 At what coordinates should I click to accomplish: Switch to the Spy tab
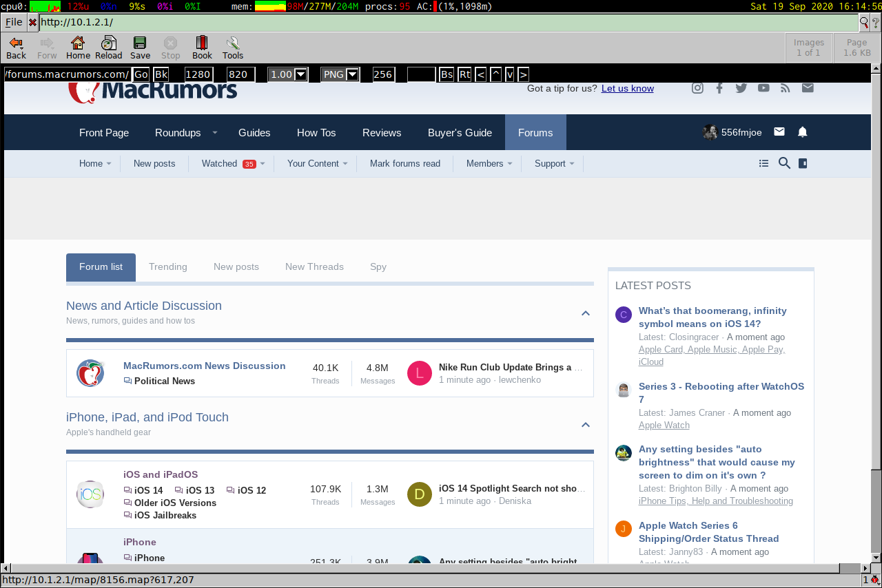click(x=378, y=267)
